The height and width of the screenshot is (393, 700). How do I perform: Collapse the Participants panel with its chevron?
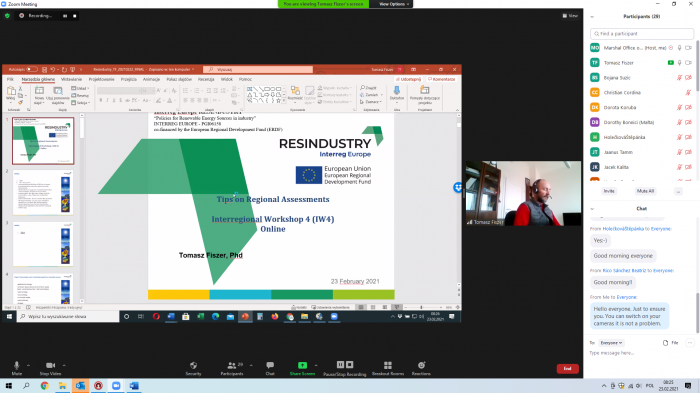click(x=592, y=17)
